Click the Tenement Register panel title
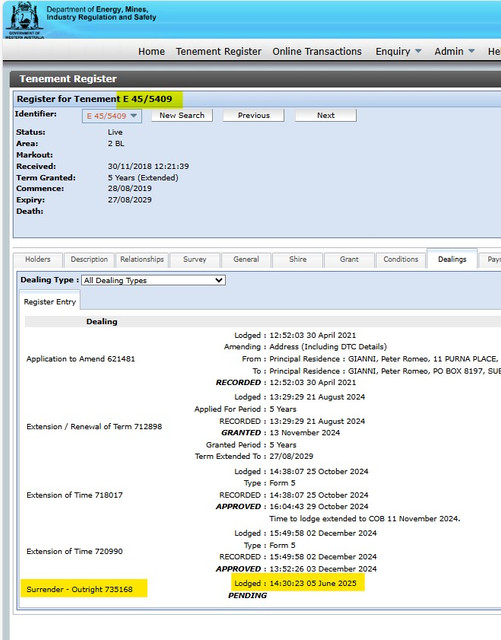 (68, 79)
